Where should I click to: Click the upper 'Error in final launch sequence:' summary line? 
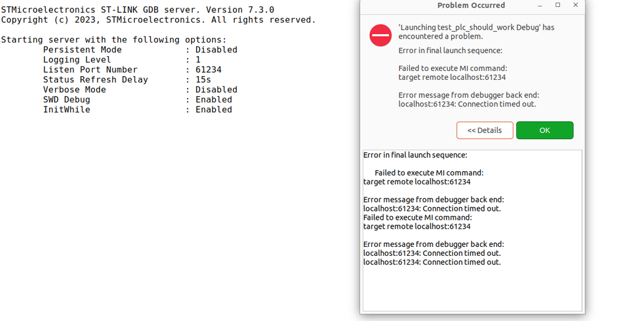(450, 50)
